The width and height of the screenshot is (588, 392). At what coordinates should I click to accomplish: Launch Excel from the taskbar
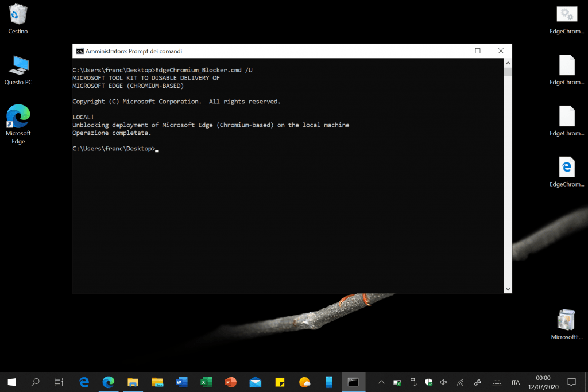[206, 382]
